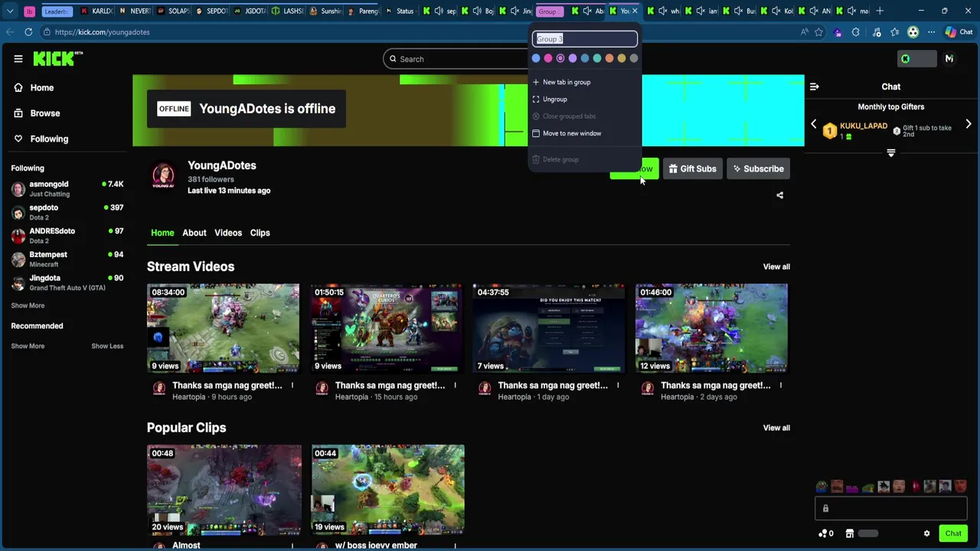
Task: Open Bztempest channel in Following list
Action: point(67,259)
